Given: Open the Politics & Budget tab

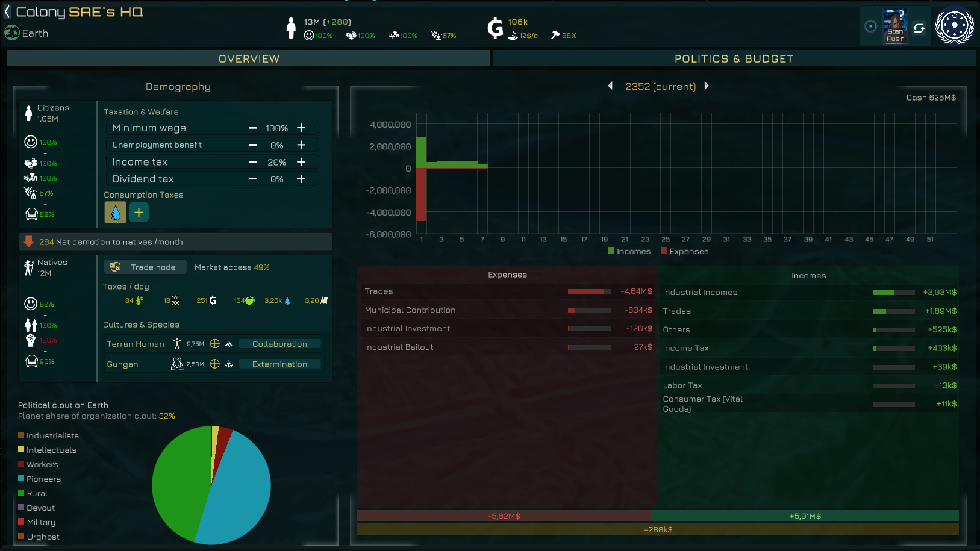Looking at the screenshot, I should point(734,58).
